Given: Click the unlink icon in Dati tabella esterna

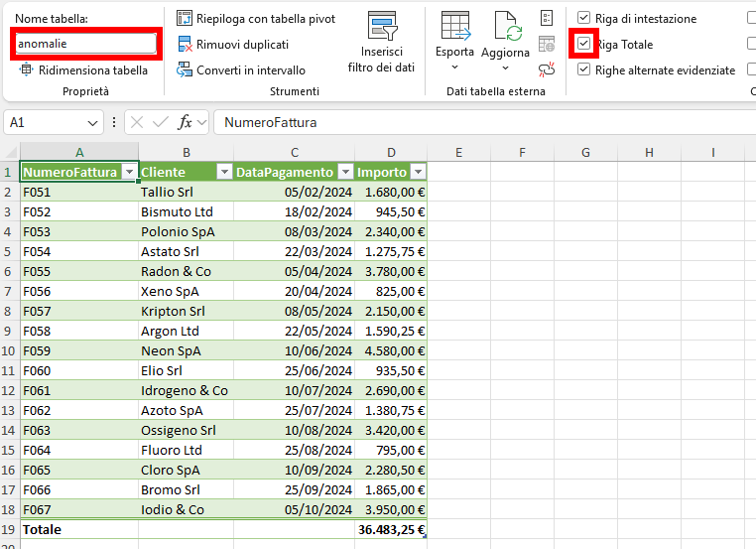Looking at the screenshot, I should click(x=547, y=69).
